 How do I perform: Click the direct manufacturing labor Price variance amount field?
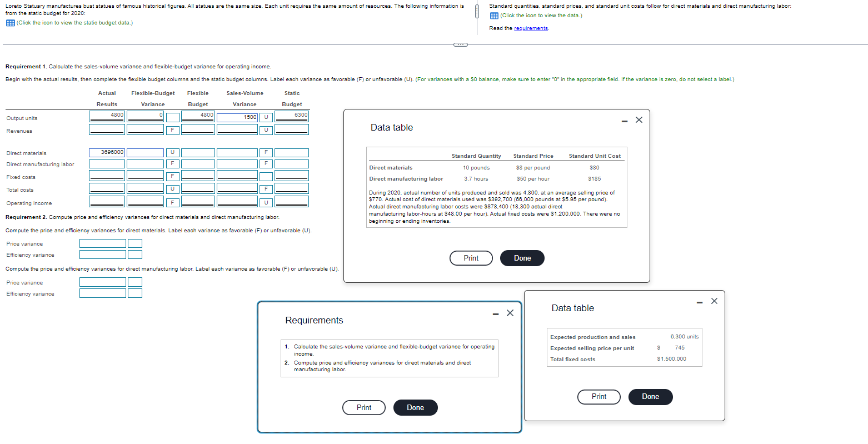[103, 282]
